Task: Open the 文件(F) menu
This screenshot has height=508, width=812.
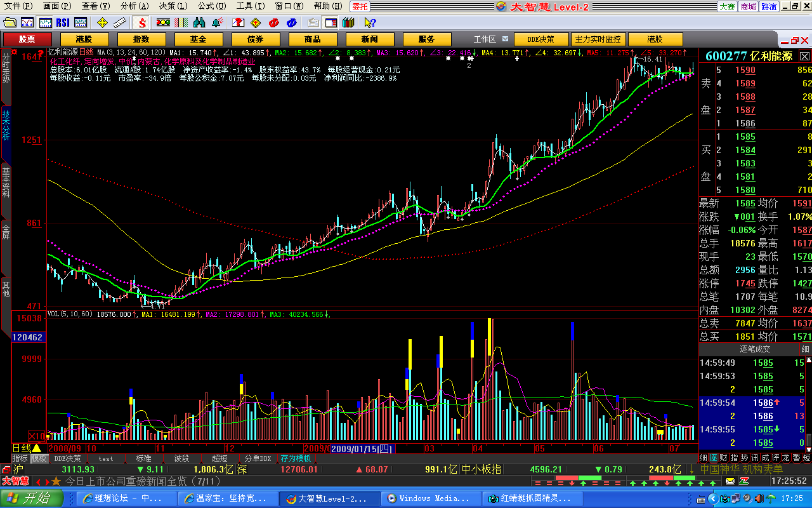Action: pyautogui.click(x=19, y=6)
